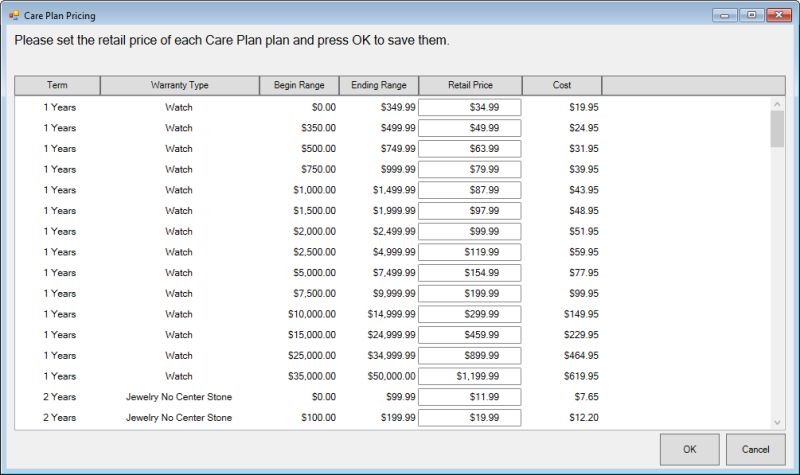Click the Begin Range column header
Image resolution: width=800 pixels, height=475 pixels.
(x=299, y=85)
